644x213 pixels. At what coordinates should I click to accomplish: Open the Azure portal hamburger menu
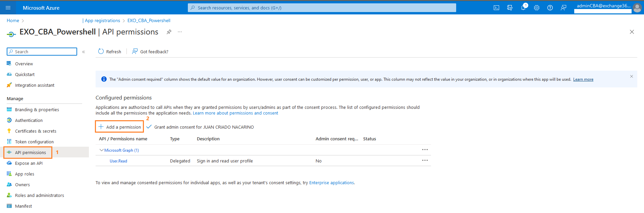click(8, 8)
